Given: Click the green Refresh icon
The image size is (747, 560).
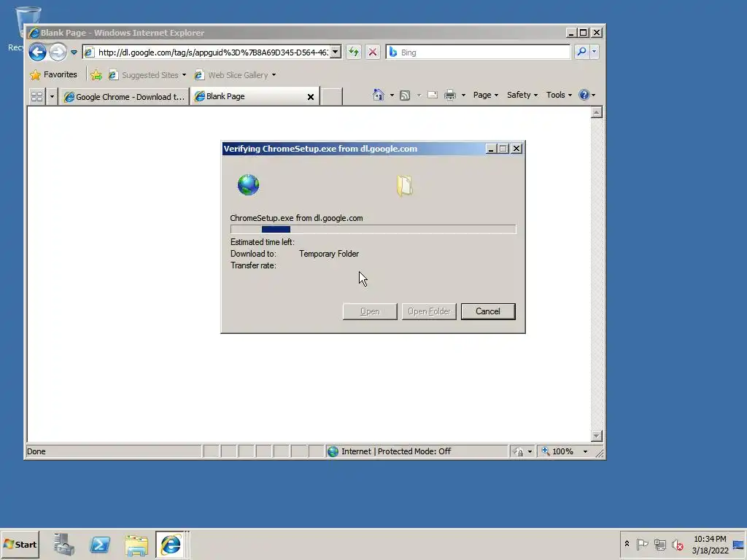Looking at the screenshot, I should 354,52.
